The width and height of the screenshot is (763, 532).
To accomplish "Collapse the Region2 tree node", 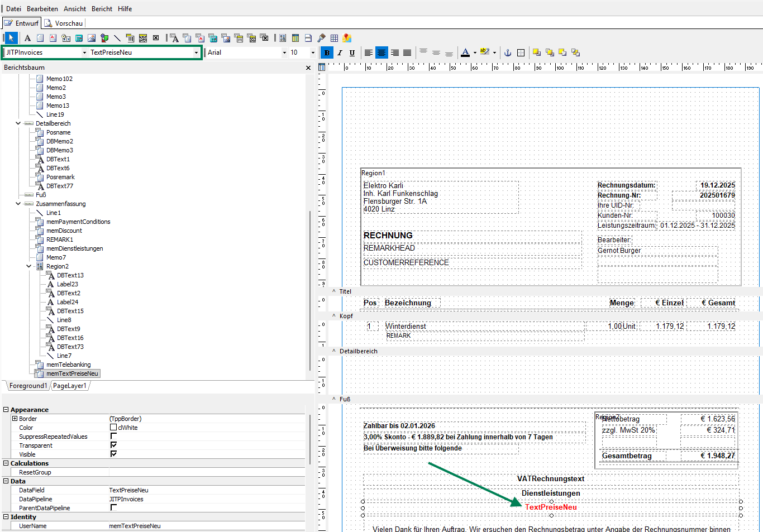I will [x=29, y=266].
